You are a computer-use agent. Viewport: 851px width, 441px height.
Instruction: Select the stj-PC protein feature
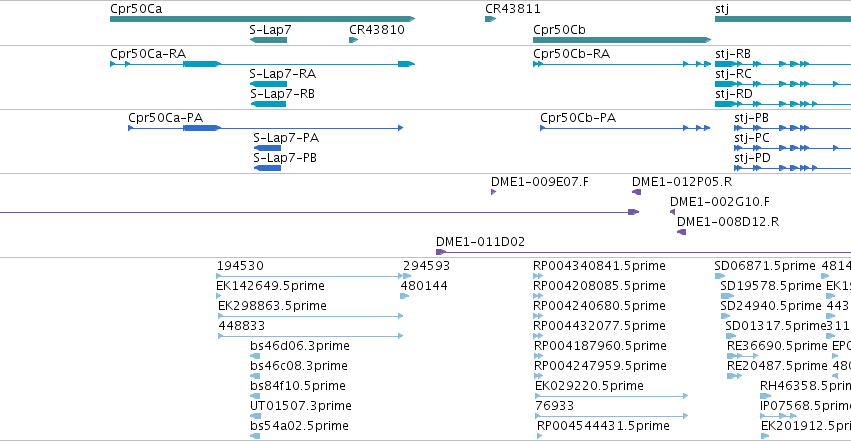[792, 148]
